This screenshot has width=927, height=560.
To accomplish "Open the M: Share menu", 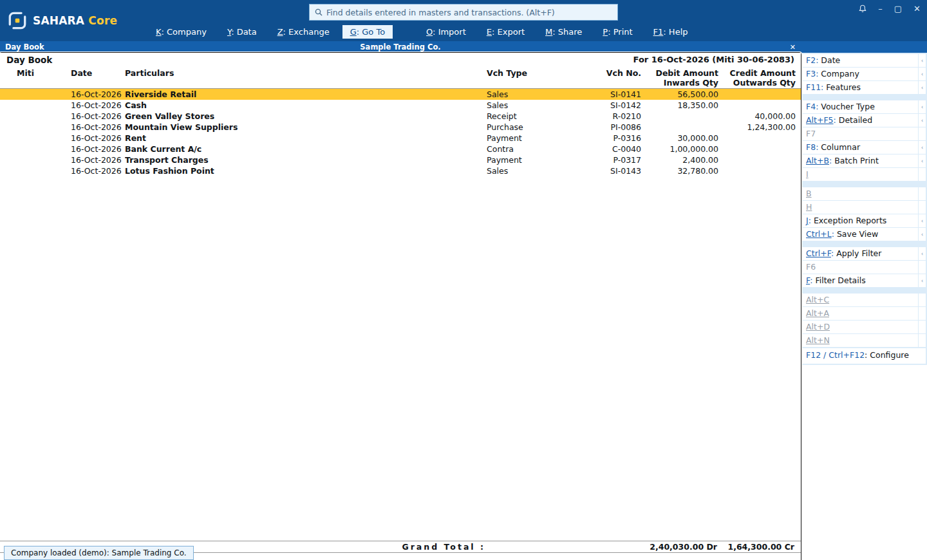I will tap(563, 32).
